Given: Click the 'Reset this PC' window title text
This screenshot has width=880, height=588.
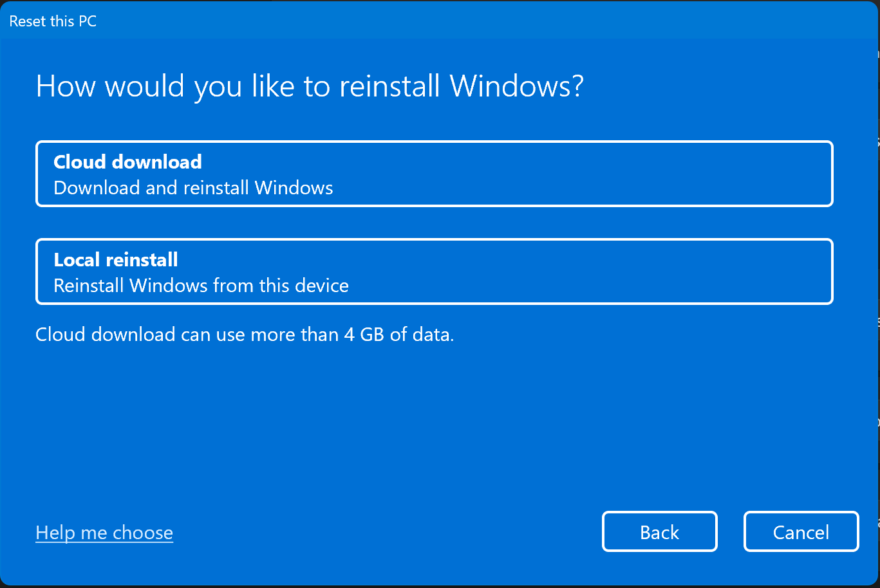Looking at the screenshot, I should [53, 21].
